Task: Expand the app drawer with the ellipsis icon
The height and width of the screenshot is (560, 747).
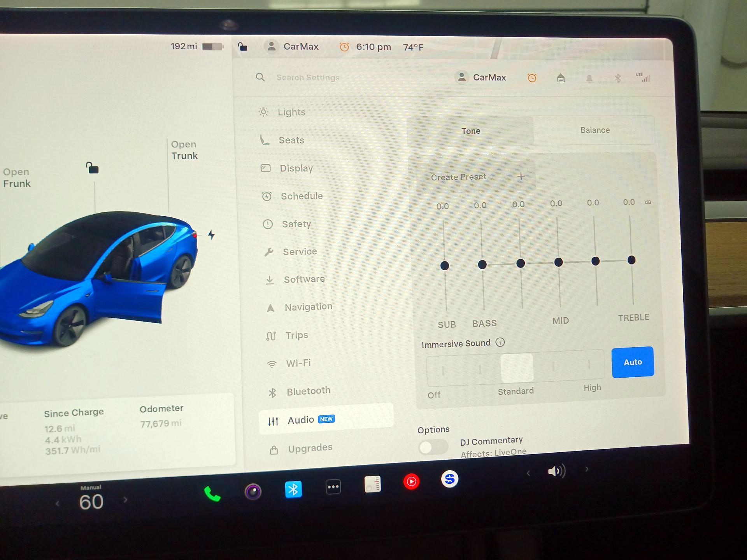Action: (x=333, y=486)
